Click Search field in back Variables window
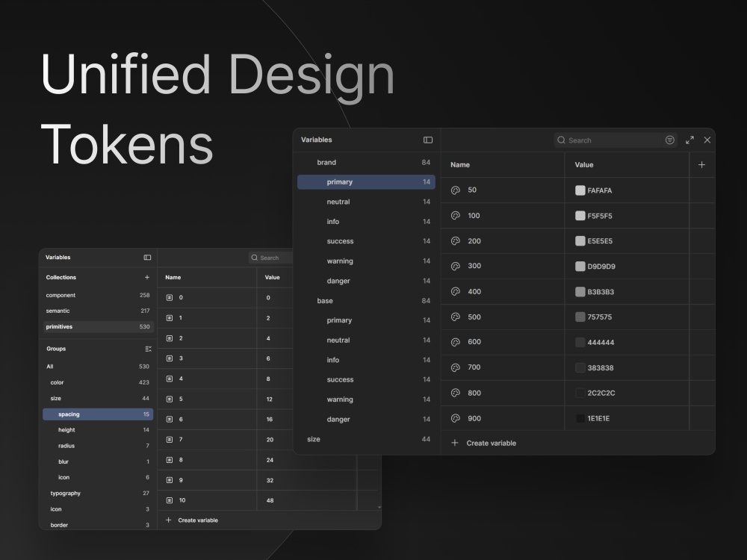 coord(270,258)
